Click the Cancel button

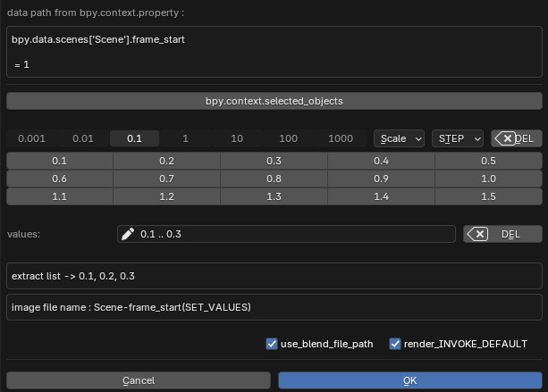(139, 380)
